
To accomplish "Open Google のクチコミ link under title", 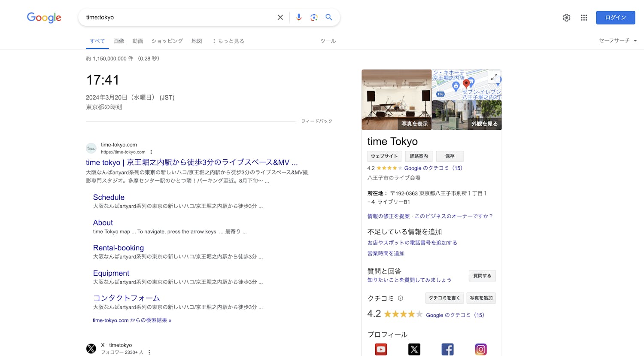I will (433, 168).
